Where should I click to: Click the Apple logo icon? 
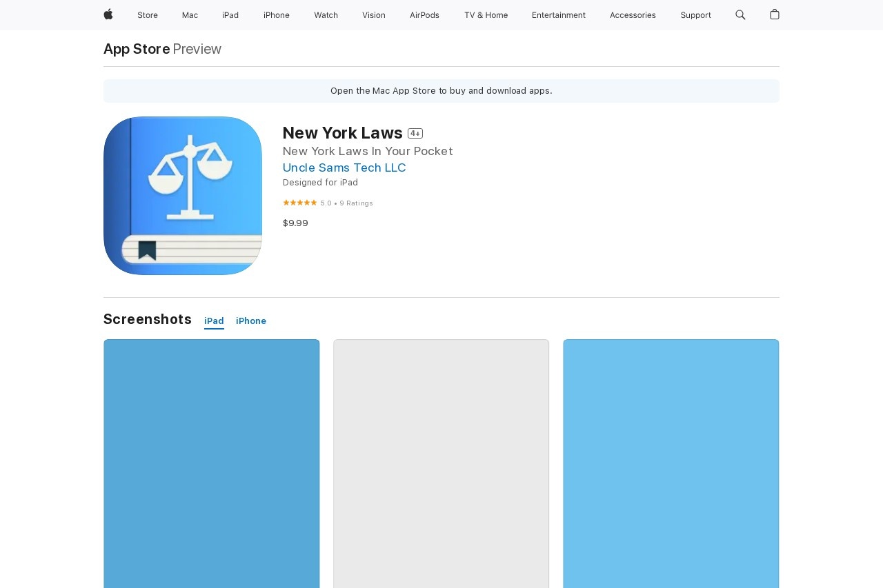pyautogui.click(x=108, y=14)
